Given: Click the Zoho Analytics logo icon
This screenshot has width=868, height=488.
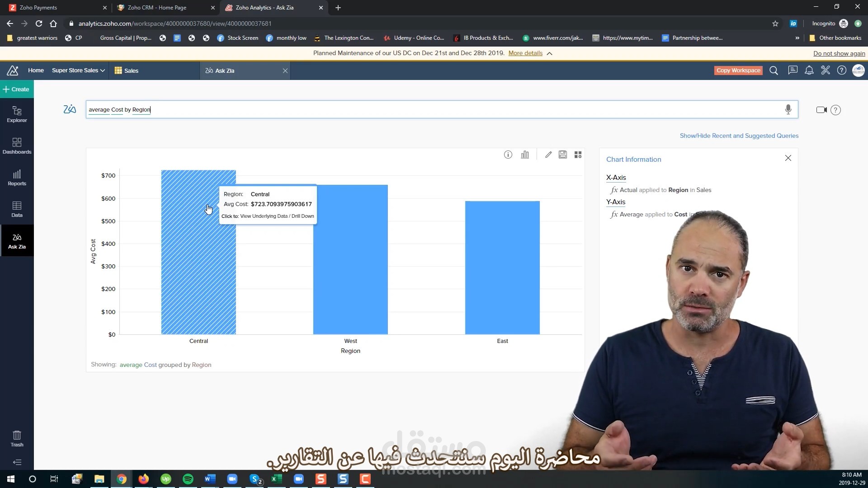Looking at the screenshot, I should (x=13, y=70).
